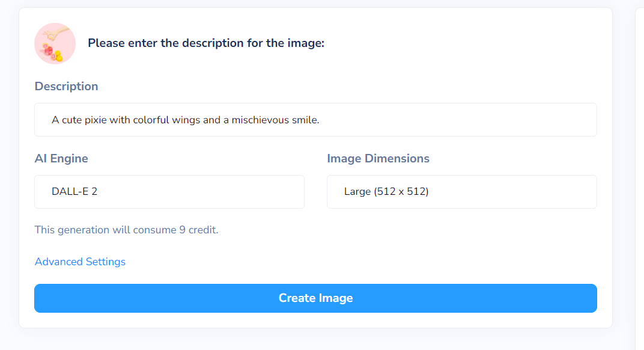Viewport: 644px width, 350px height.
Task: Click the empty page background below the form card
Action: click(315, 339)
